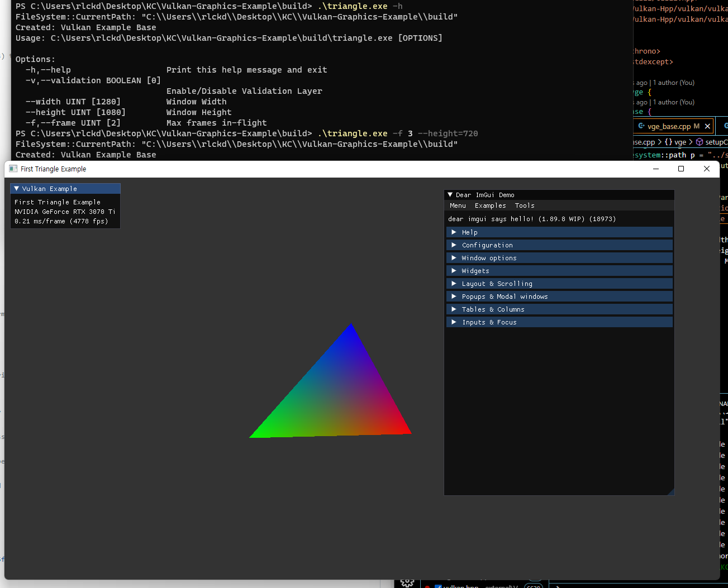Maximize the First Triangle Example window
This screenshot has height=588, width=728.
tap(681, 169)
